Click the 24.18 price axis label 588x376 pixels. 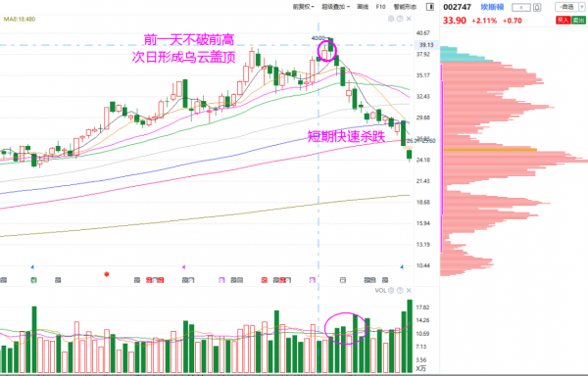click(423, 160)
